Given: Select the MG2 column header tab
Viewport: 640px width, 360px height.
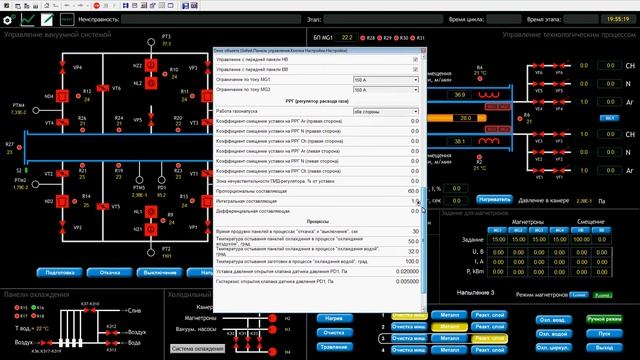Looking at the screenshot, I should [x=518, y=230].
